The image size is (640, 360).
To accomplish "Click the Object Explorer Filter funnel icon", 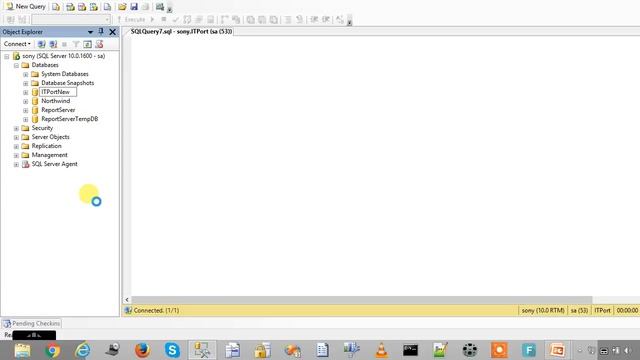I will pos(76,44).
